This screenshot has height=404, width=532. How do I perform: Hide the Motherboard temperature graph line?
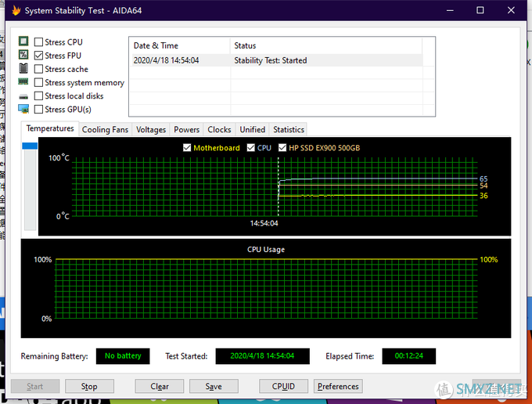pyautogui.click(x=187, y=148)
